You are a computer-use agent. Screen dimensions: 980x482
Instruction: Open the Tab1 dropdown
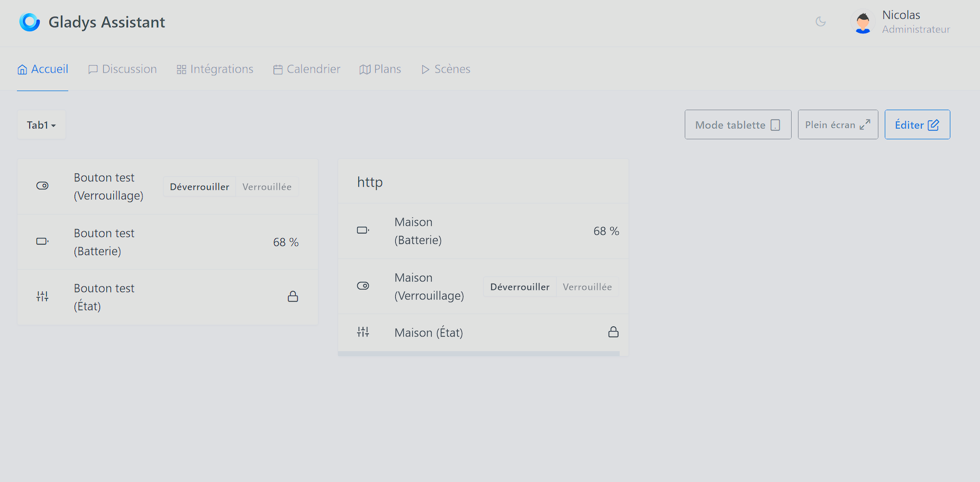point(41,124)
